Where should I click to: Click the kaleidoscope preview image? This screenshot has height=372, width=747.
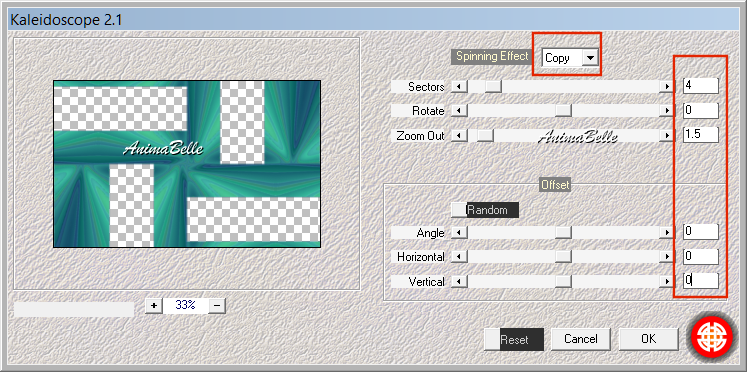click(x=187, y=164)
